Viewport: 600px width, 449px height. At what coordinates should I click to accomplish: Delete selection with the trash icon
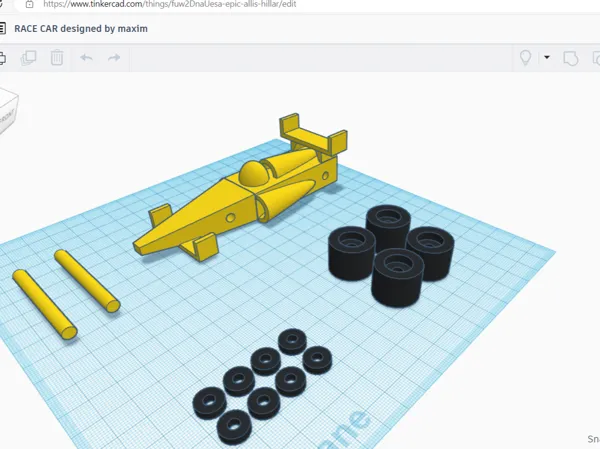[57, 58]
